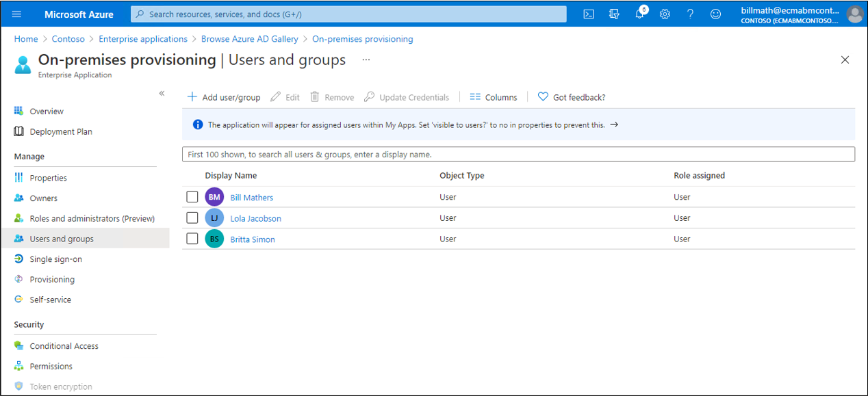Click Add user/group button
The height and width of the screenshot is (396, 868).
point(224,97)
